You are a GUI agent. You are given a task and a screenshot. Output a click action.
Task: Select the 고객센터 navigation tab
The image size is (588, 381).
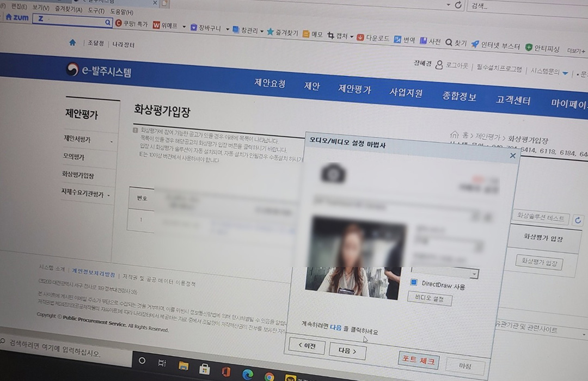513,100
